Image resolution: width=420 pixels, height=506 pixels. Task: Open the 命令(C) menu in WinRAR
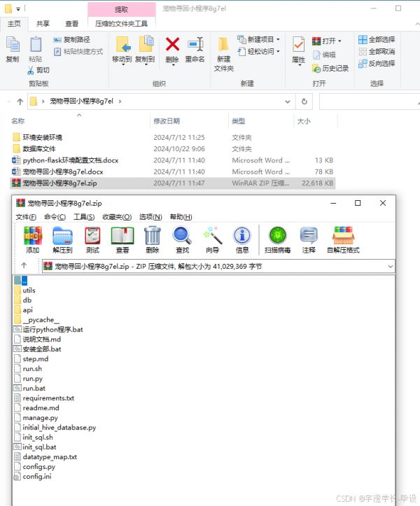(x=55, y=217)
